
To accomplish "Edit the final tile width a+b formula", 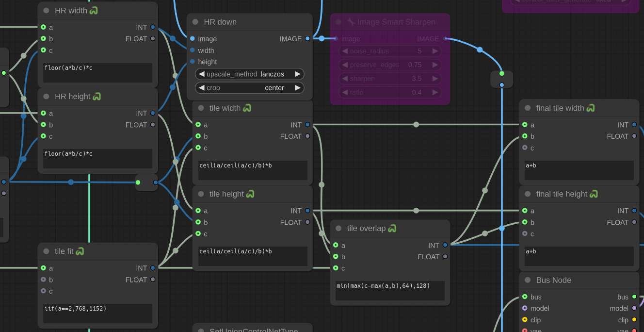I will [580, 170].
